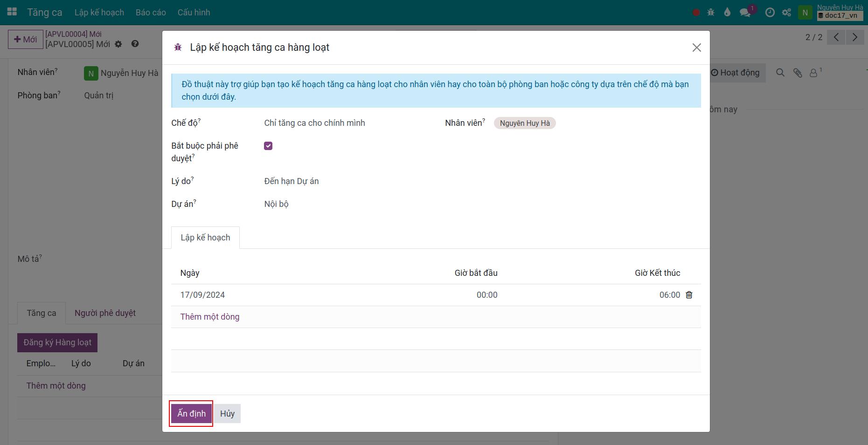Go to next record arrow
The width and height of the screenshot is (868, 445).
tap(854, 37)
